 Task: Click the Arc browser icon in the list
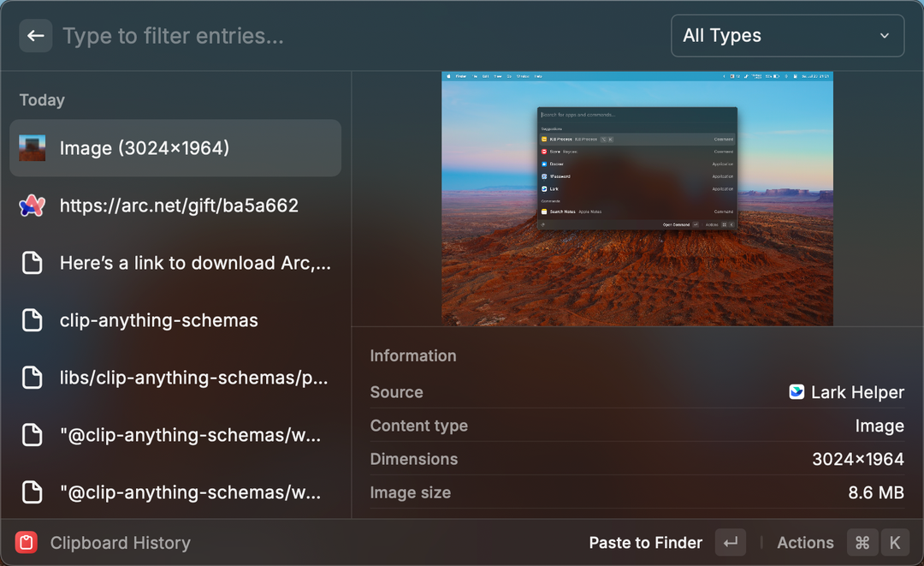[32, 206]
